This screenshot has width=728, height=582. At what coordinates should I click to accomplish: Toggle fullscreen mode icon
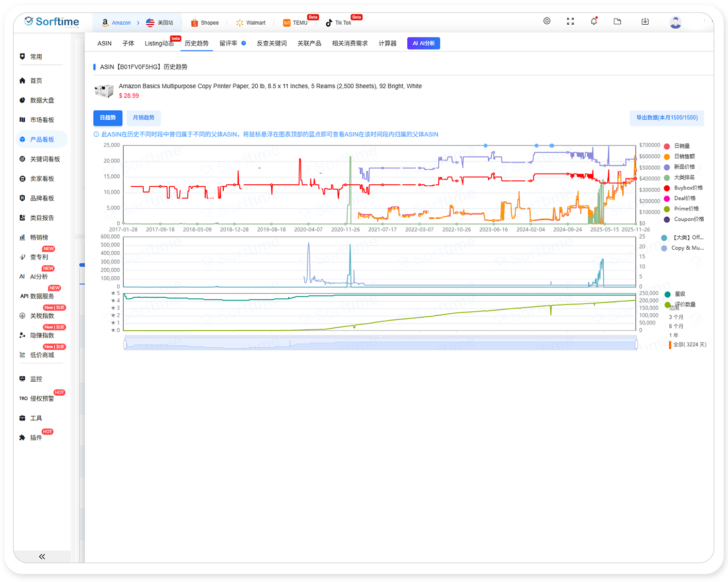pyautogui.click(x=570, y=21)
